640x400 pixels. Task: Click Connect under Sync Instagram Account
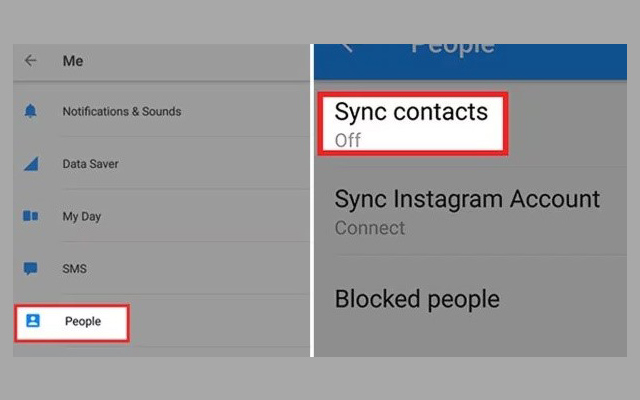370,228
